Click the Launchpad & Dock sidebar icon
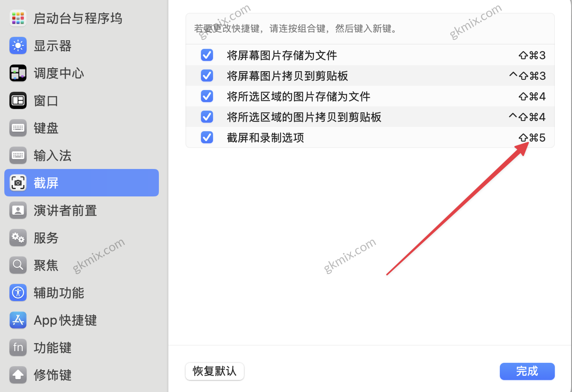The width and height of the screenshot is (572, 392). tap(18, 18)
